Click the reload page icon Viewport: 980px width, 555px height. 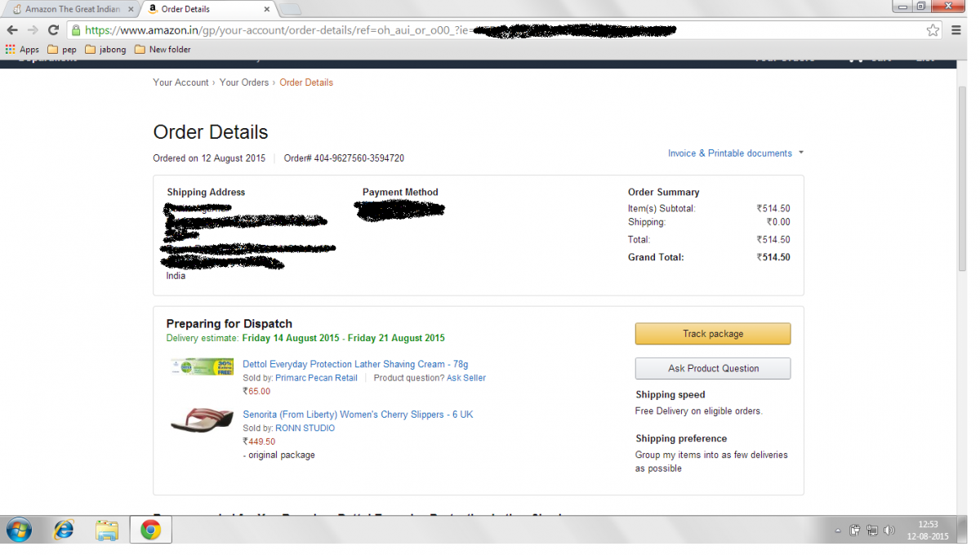[53, 30]
